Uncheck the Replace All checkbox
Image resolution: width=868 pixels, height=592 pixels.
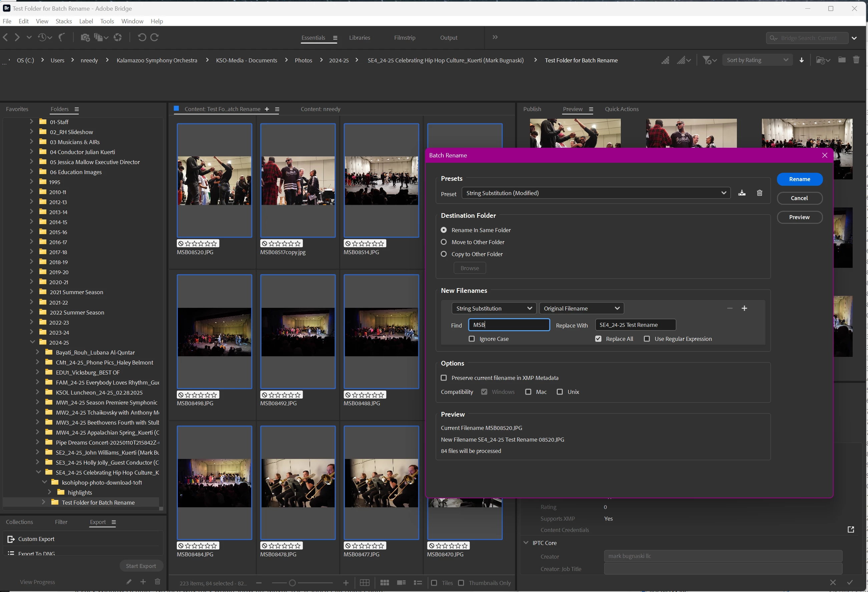point(598,339)
